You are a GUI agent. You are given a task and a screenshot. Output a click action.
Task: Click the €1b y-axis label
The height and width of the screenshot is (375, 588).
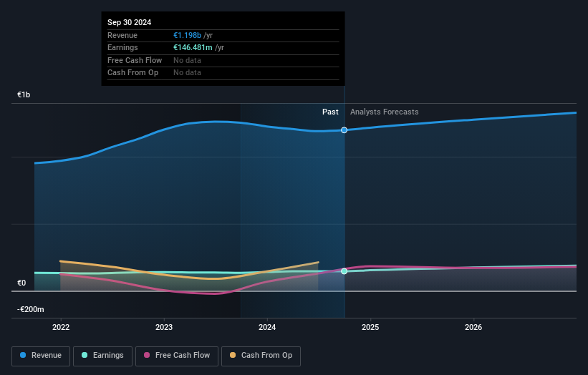click(x=24, y=94)
